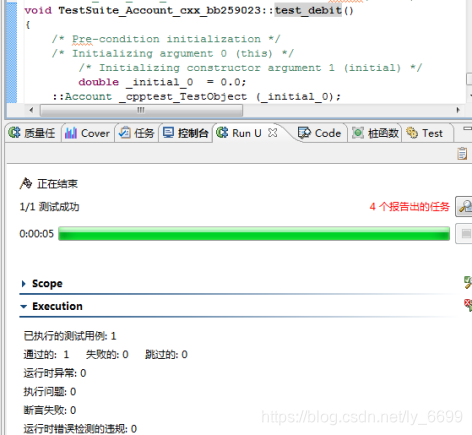Click the 1/1 测试成功 label
The image size is (472, 435).
coord(49,207)
